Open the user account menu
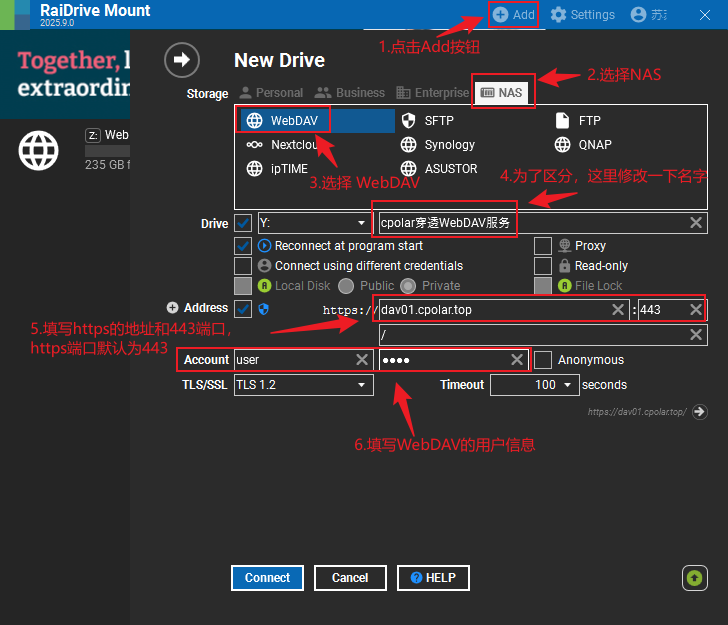Screen dimensions: 728x625 tap(649, 15)
